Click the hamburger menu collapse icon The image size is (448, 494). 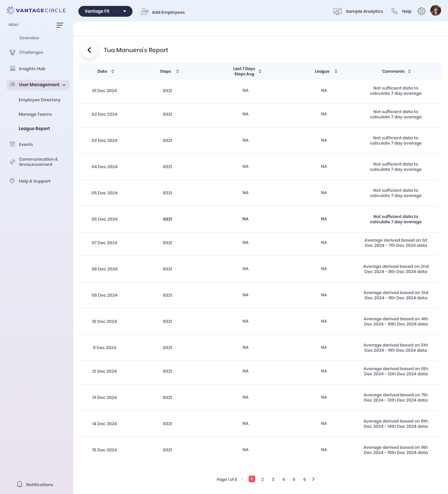pyautogui.click(x=60, y=25)
